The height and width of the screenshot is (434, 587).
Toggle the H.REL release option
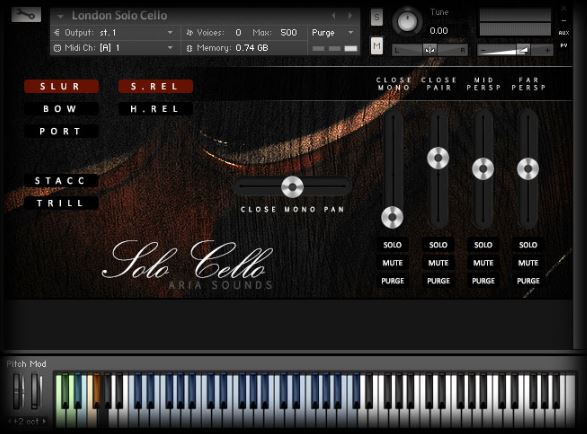tap(155, 109)
